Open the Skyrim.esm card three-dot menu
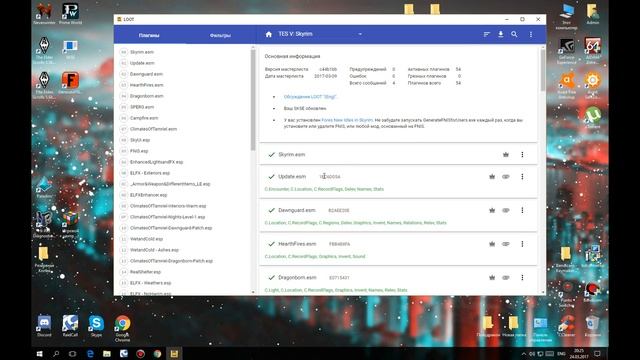Viewport: 640px width, 360px height. [x=522, y=155]
